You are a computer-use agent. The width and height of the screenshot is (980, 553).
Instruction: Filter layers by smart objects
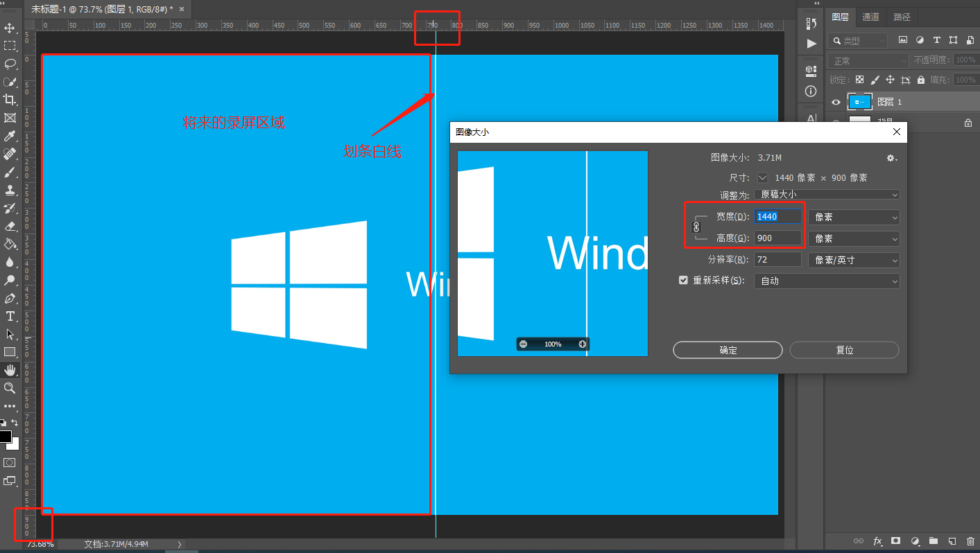pos(970,40)
